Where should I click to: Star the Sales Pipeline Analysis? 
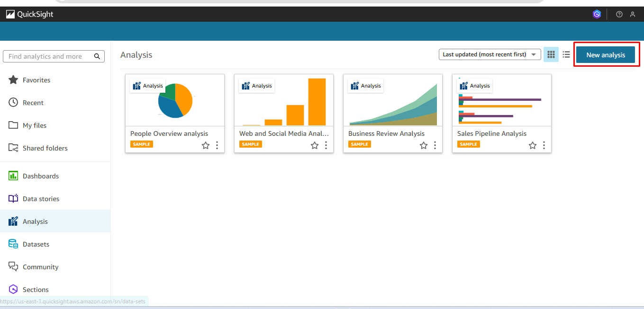pyautogui.click(x=532, y=145)
